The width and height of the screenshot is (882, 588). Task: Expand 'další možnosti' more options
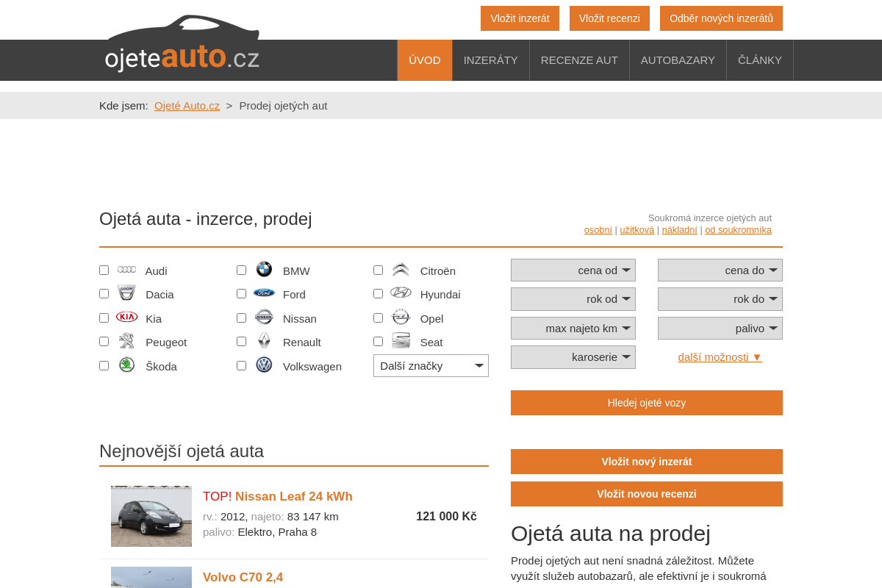[720, 356]
